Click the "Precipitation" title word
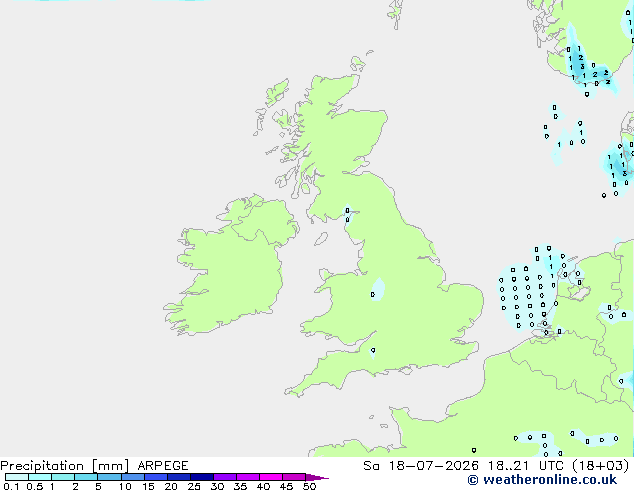The image size is (634, 490). pos(42,466)
